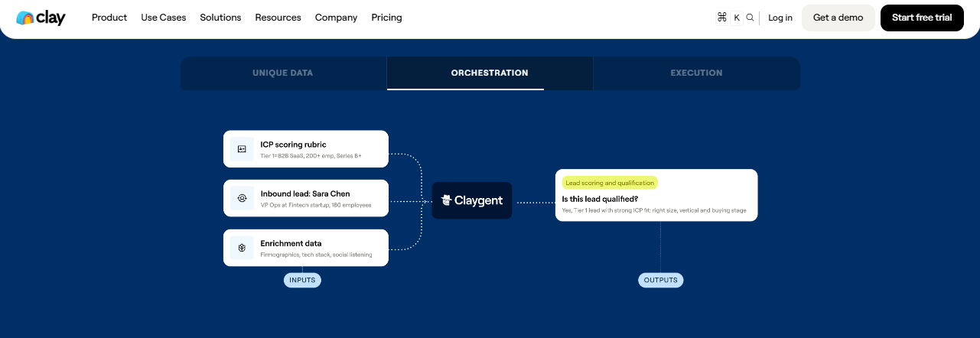The image size is (980, 338).
Task: Open the Resources menu
Action: tap(278, 18)
